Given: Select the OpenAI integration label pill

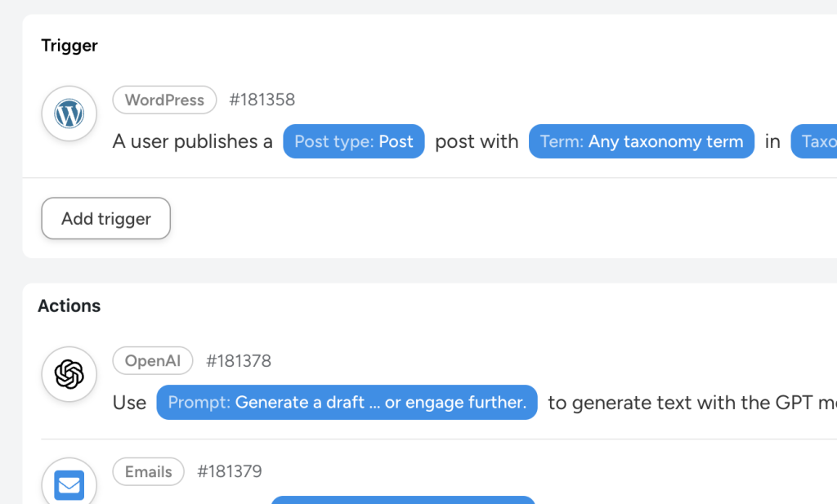Looking at the screenshot, I should pyautogui.click(x=152, y=360).
